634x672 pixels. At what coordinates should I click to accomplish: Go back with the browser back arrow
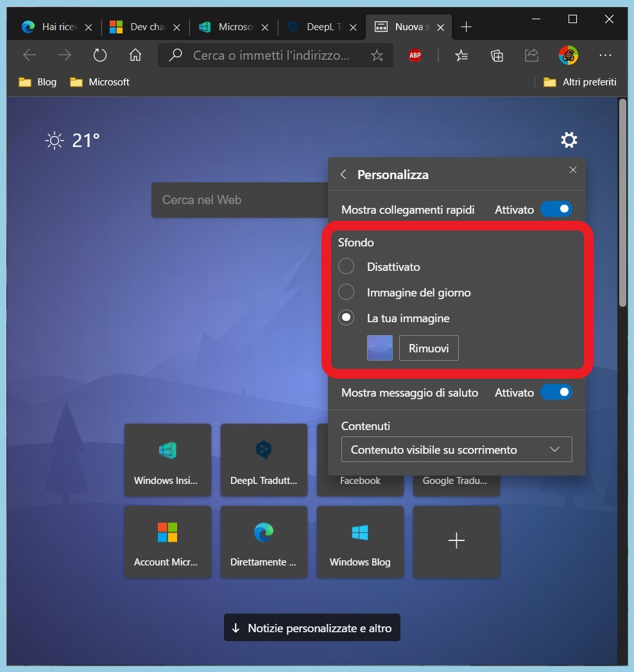point(30,55)
